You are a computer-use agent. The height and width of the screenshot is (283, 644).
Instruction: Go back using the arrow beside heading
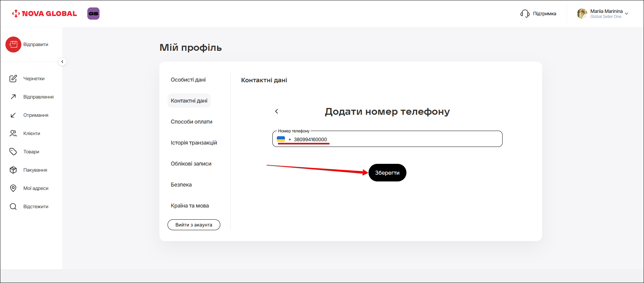tap(276, 111)
